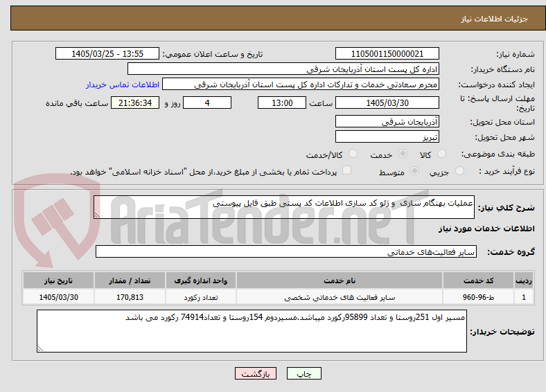Click the announcement date field 1405/03/25 - 13:55
Viewport: 546px width, 392px height.
(x=107, y=53)
